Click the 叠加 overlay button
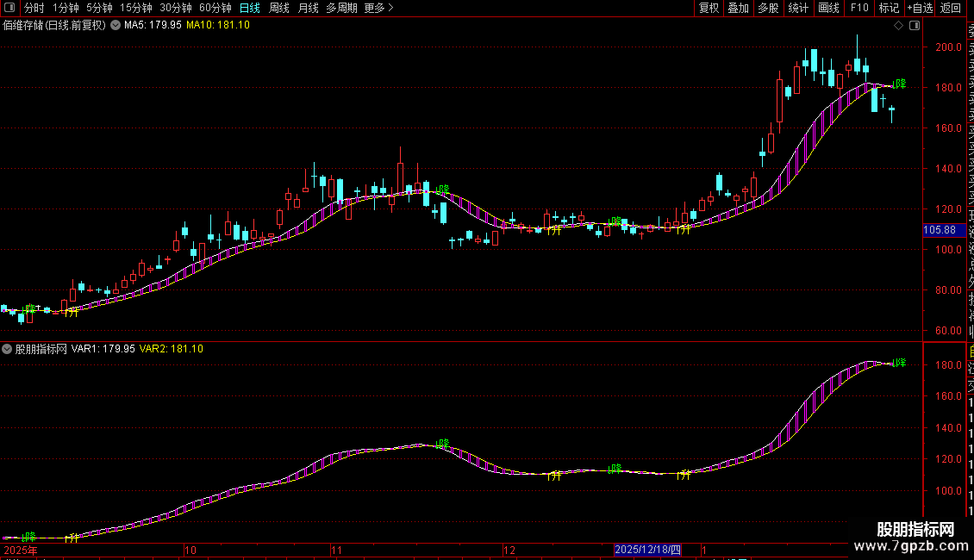 click(739, 8)
